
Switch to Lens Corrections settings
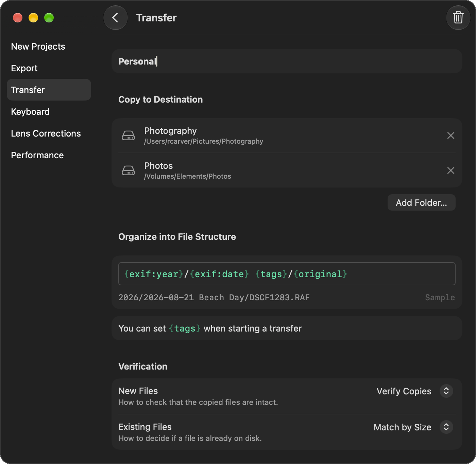coord(49,133)
